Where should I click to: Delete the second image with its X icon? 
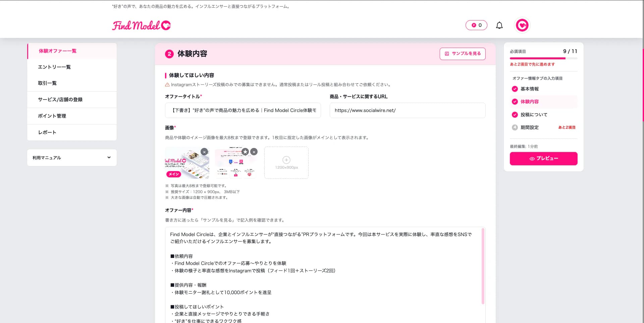(254, 152)
